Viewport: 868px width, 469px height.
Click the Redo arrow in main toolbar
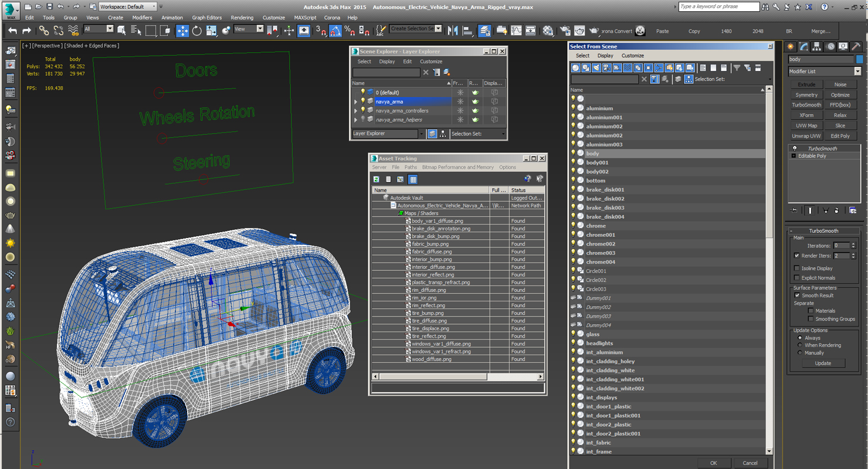[x=26, y=30]
